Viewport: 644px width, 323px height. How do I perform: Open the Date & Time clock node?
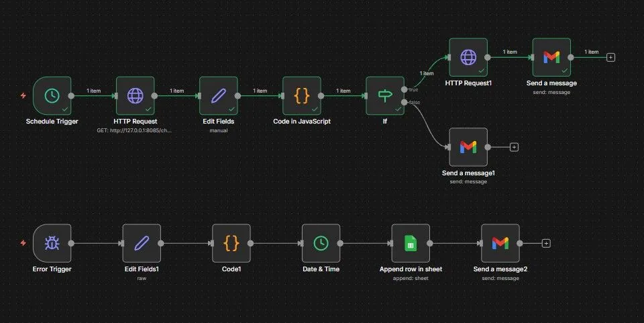tap(321, 243)
